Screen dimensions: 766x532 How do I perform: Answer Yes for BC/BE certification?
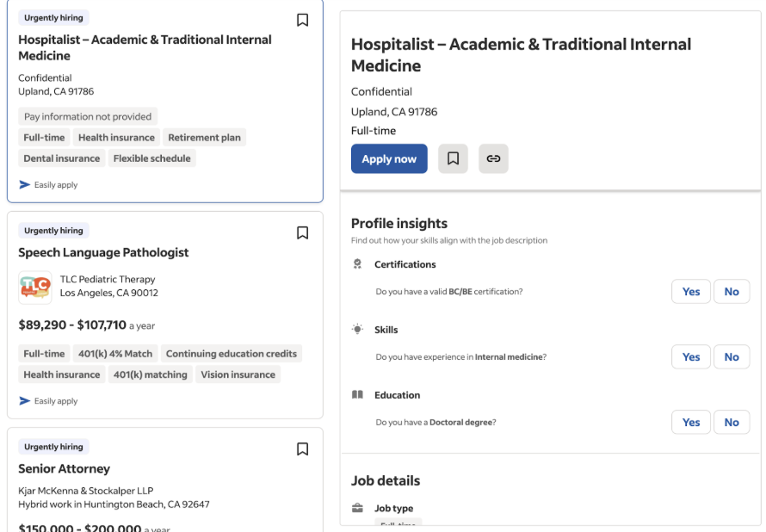pos(691,291)
